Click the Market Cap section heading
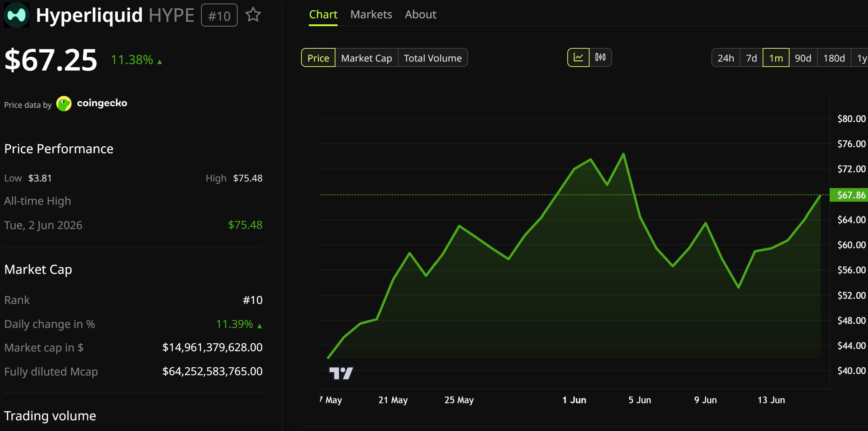The height and width of the screenshot is (431, 868). tap(38, 269)
